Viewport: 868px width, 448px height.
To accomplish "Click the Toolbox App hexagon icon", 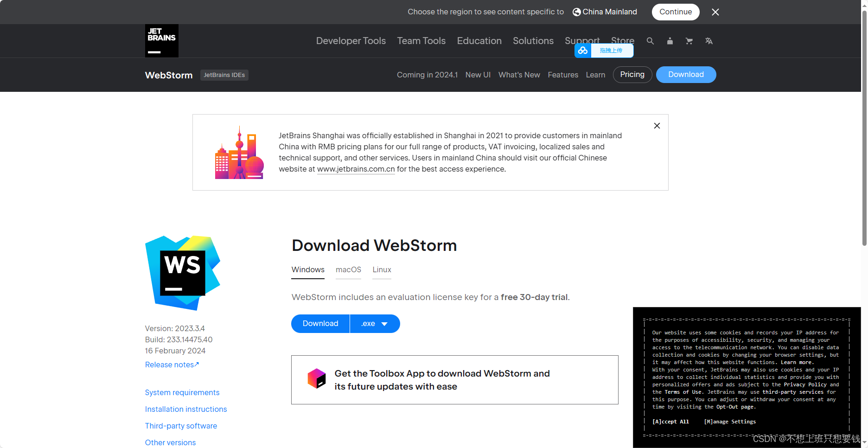I will coord(317,378).
